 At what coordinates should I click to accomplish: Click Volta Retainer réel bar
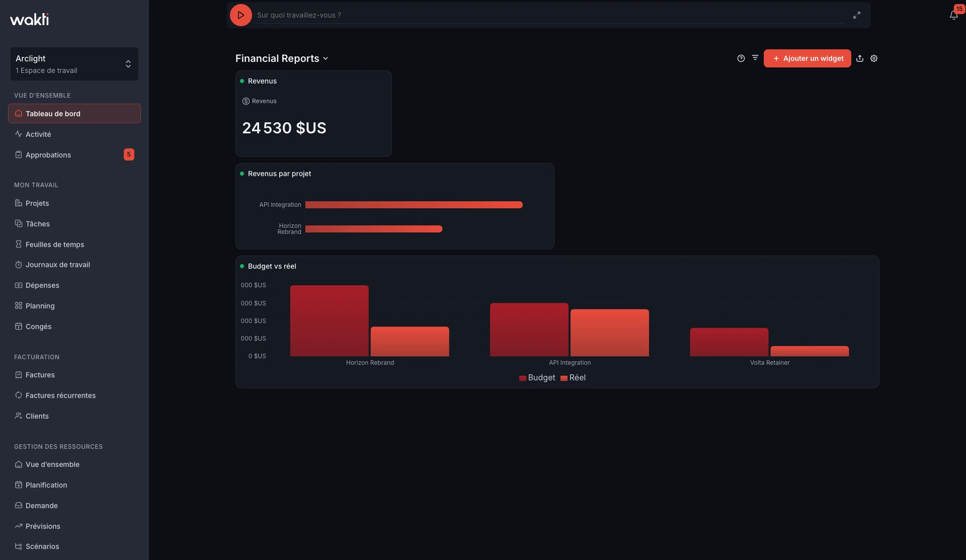coord(810,351)
